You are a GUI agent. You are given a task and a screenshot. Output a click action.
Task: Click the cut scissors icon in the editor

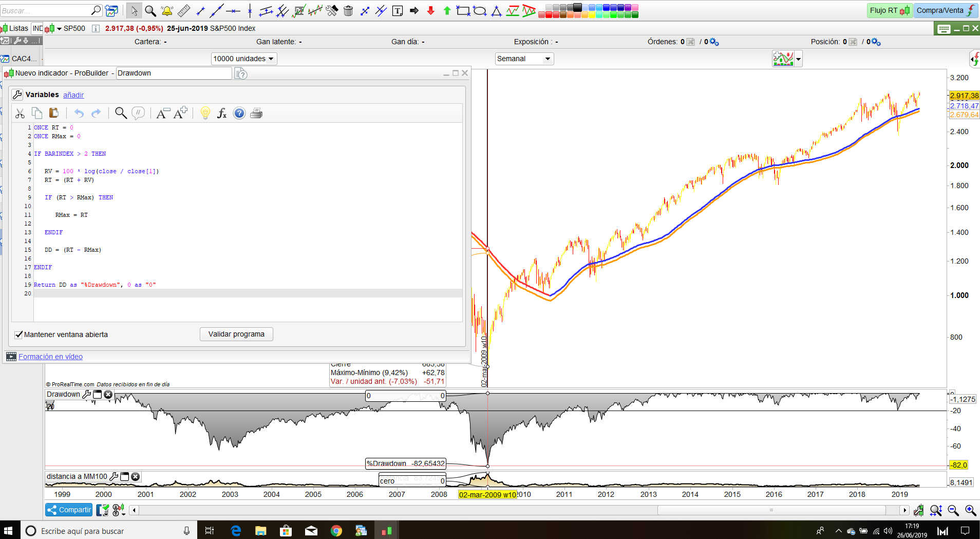(20, 113)
